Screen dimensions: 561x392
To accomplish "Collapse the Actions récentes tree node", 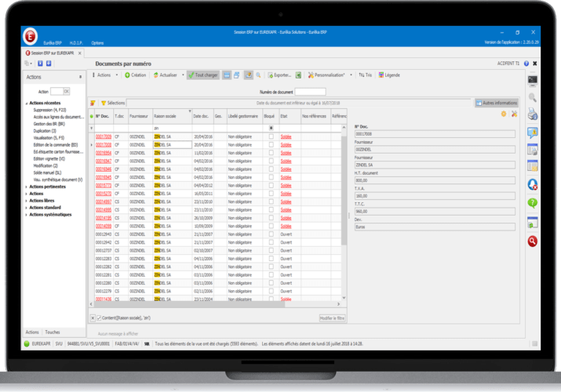I will click(26, 104).
